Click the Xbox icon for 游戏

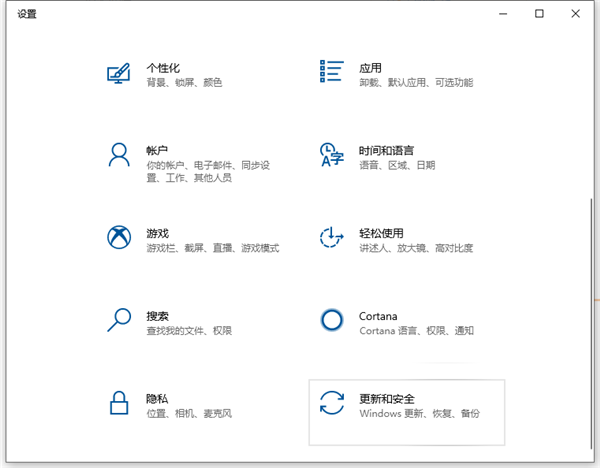click(x=119, y=238)
